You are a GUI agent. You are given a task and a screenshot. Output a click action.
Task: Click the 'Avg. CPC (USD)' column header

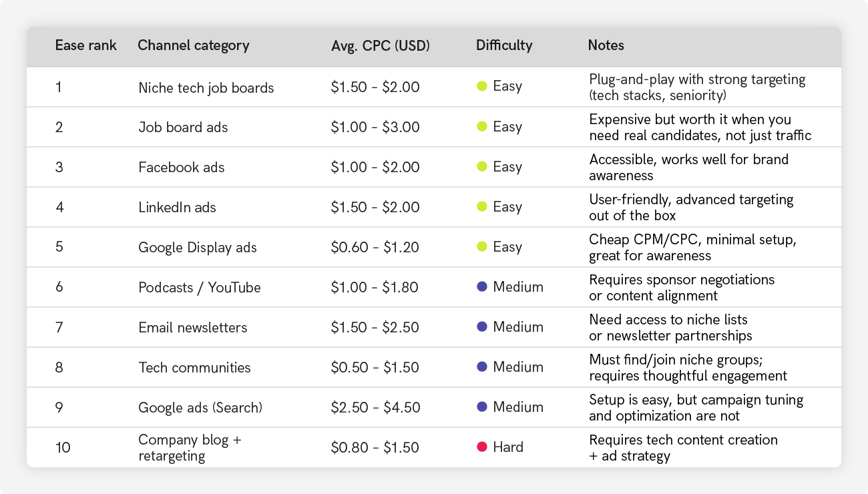[x=381, y=46]
